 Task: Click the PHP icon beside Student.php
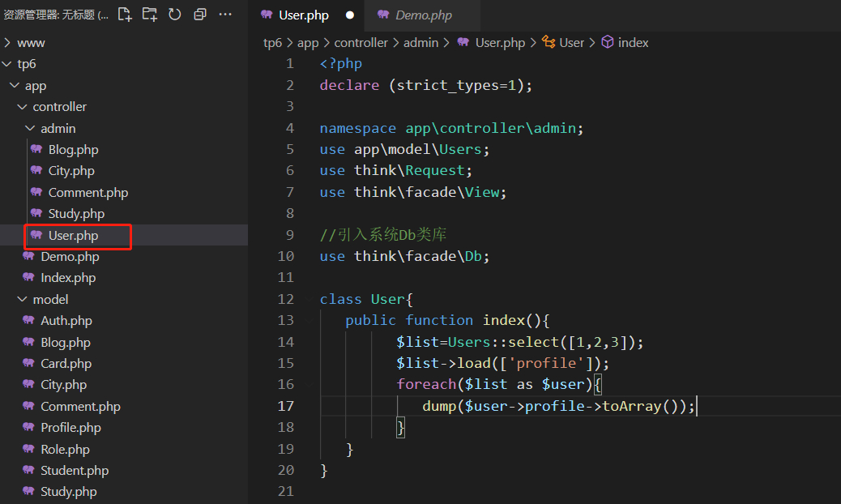coord(29,470)
